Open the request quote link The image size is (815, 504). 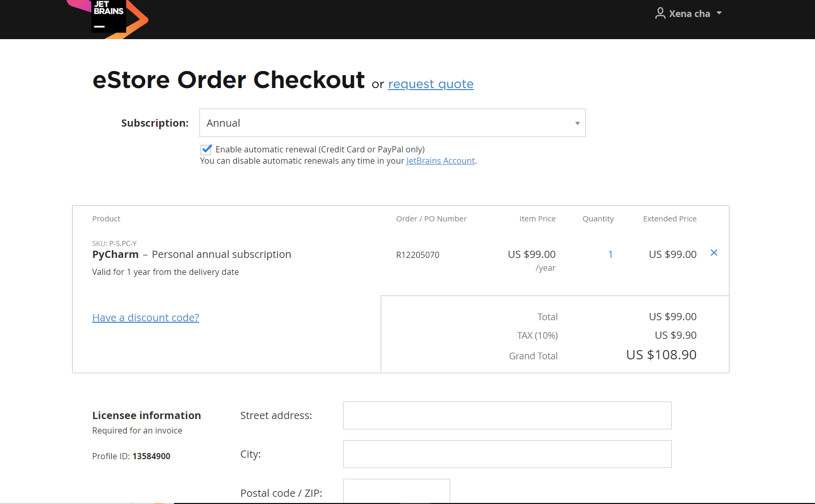(x=431, y=84)
